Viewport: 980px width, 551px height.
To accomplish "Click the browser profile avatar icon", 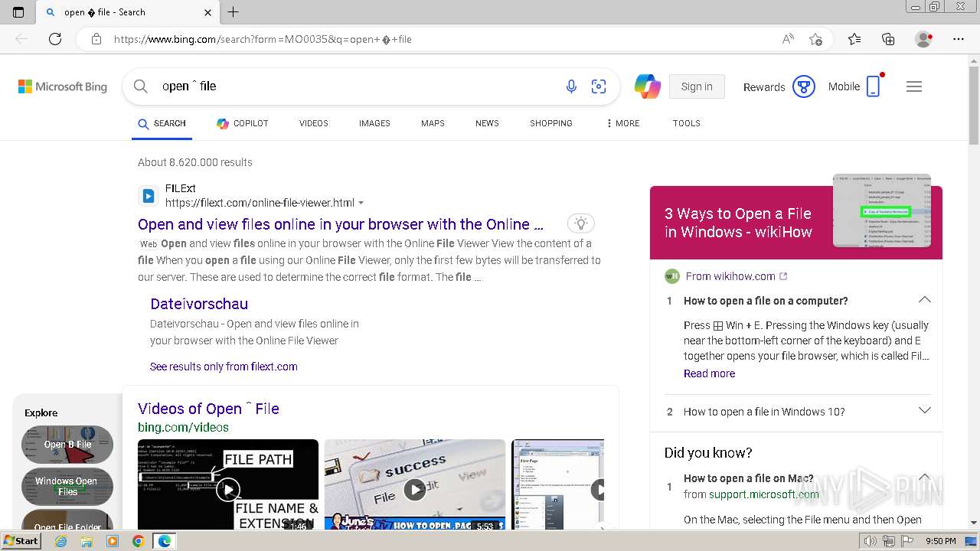I will tap(924, 39).
